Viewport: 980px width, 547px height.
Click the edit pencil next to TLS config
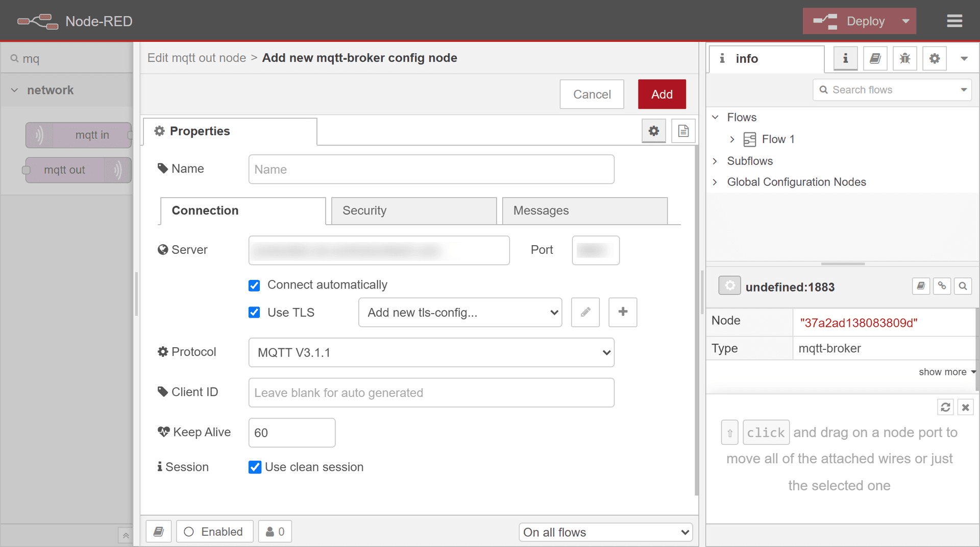[585, 312]
